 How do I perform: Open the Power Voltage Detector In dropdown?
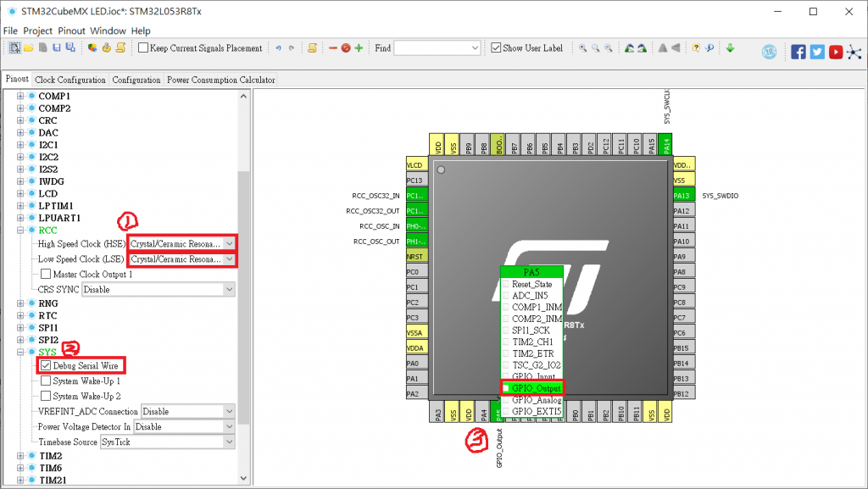point(229,426)
